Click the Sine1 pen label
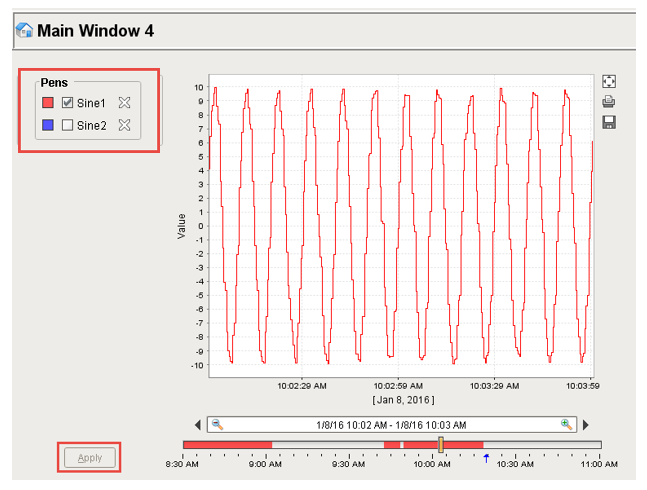Screen dimensions: 647x490 91,103
